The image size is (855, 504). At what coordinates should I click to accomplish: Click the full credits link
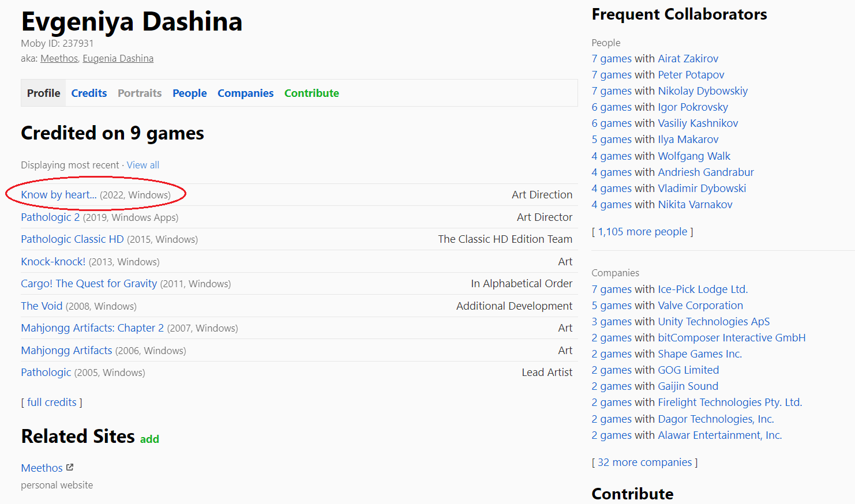[x=52, y=403]
